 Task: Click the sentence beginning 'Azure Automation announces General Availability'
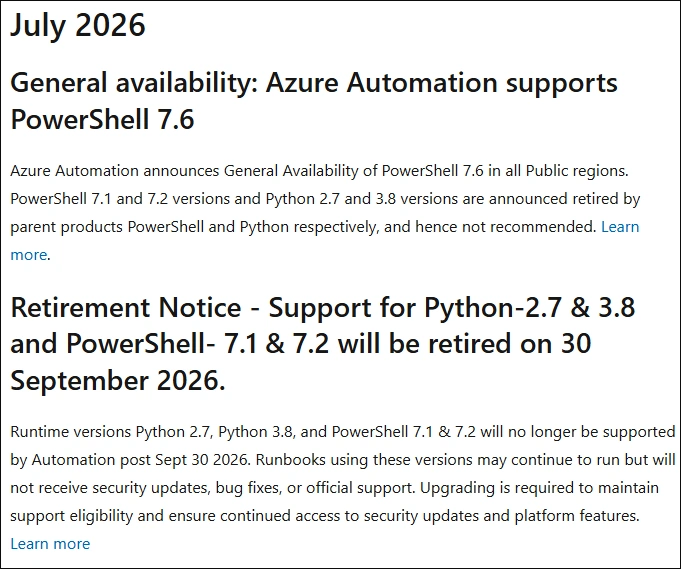319,171
